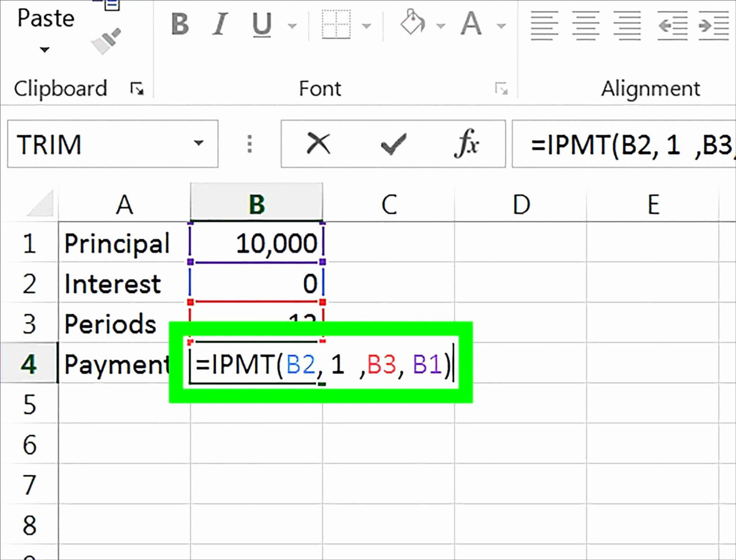Click the Decrease Indent icon
736x560 pixels.
tap(673, 26)
